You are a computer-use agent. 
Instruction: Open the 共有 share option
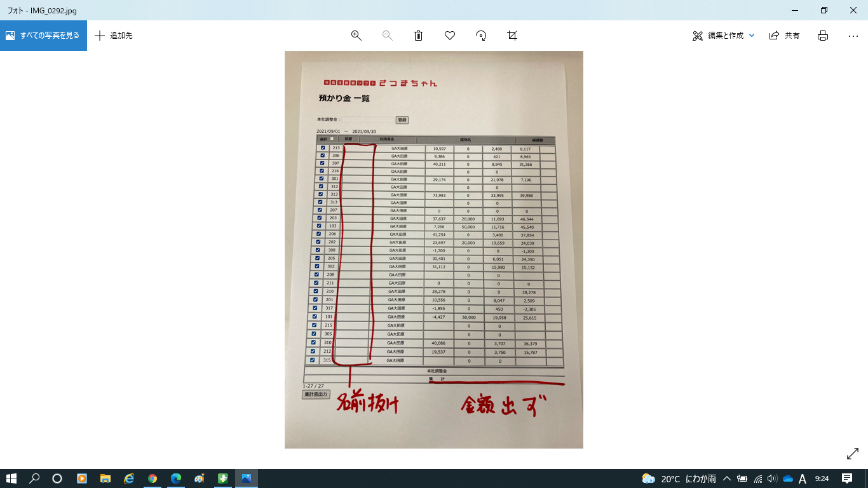pyautogui.click(x=785, y=36)
